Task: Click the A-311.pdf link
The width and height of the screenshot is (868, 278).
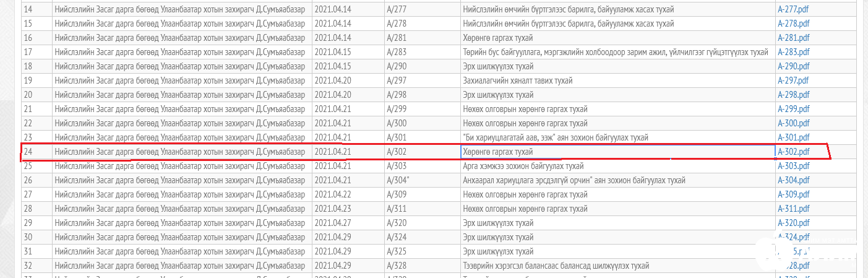Action: coord(793,209)
